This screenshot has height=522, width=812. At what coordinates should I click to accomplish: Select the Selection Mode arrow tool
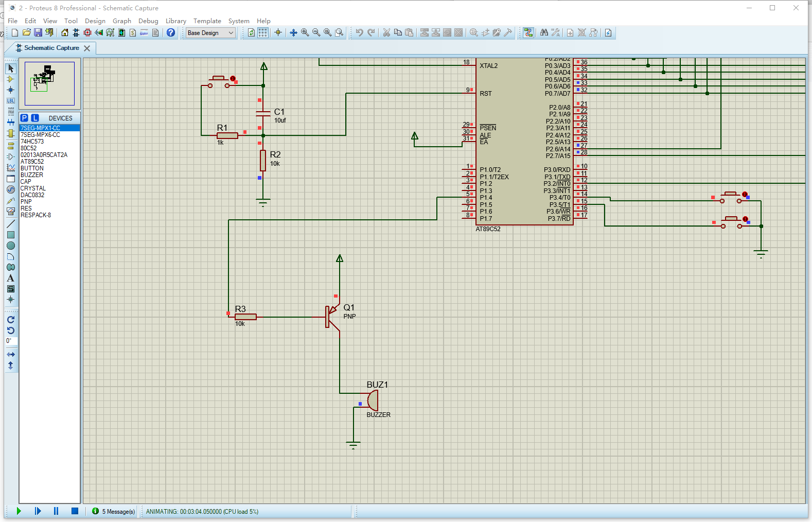click(11, 68)
